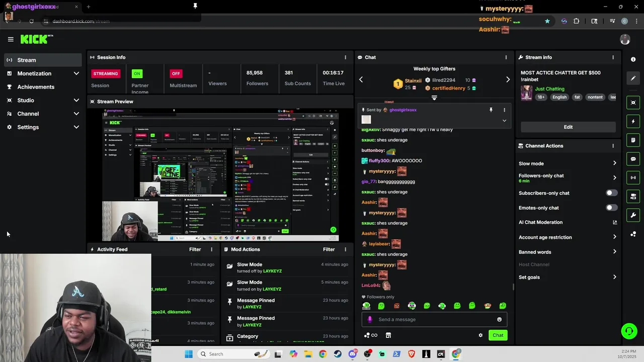Click the Stream Preview video thumbnail
This screenshot has height=362, width=644.
220,174
